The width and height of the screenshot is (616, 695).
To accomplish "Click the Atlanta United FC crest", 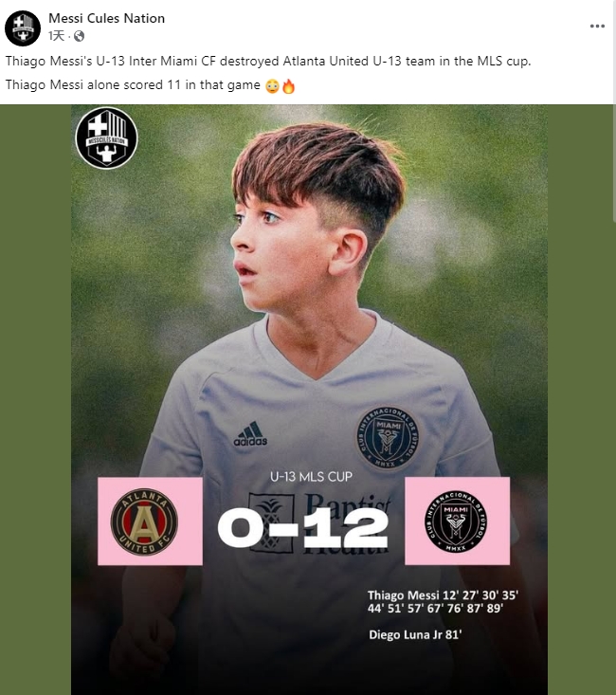I will click(144, 521).
